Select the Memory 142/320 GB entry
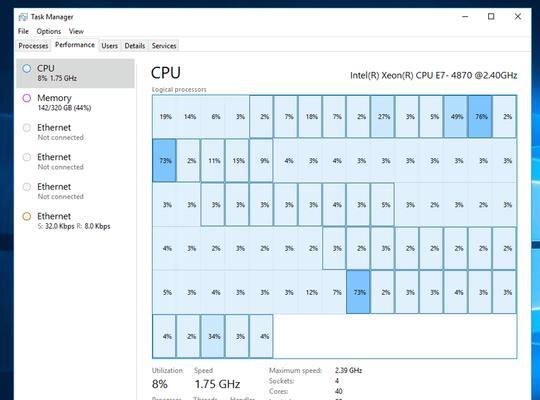Image resolution: width=540 pixels, height=400 pixels. pyautogui.click(x=75, y=103)
